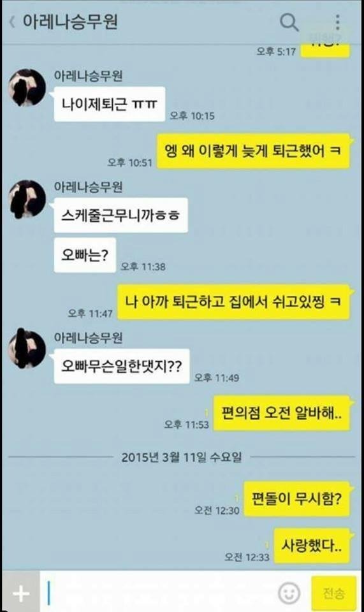Select the 엥 왜 이렇게 늦게 퇴근했어 bubble
This screenshot has height=612, width=364.
point(253,151)
